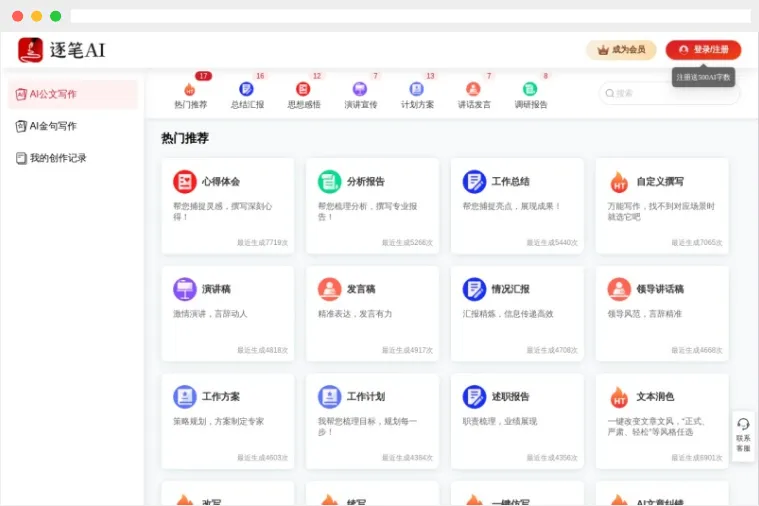The image size is (759, 506).
Task: Open the 心得体会 card title
Action: point(221,182)
